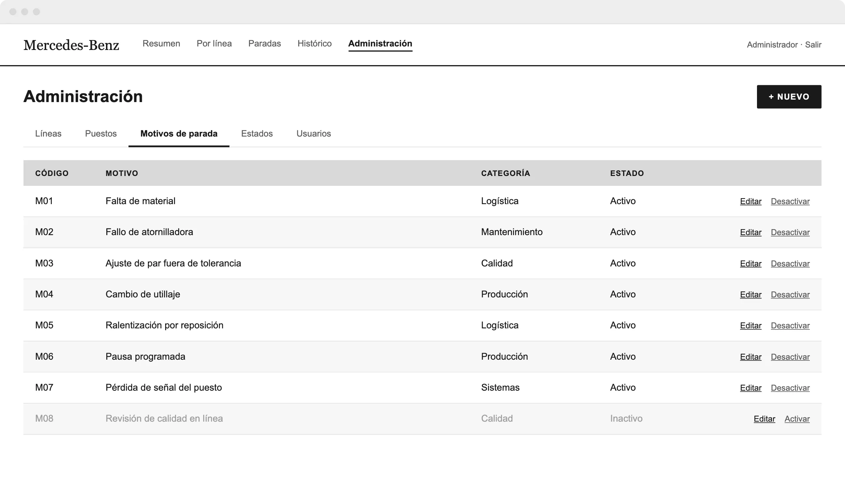This screenshot has width=845, height=504.
Task: Click the CATEGORÍA column header
Action: (x=506, y=173)
